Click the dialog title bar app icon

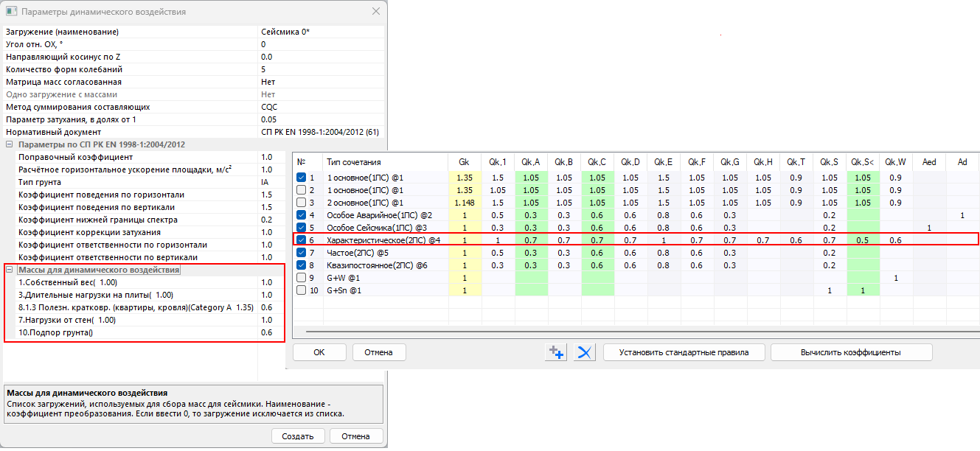point(11,12)
